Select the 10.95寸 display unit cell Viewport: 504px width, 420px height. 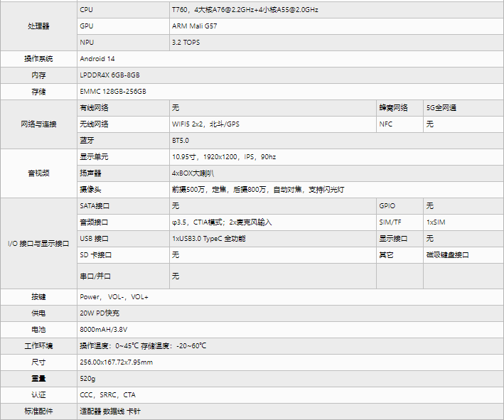pyautogui.click(x=336, y=157)
